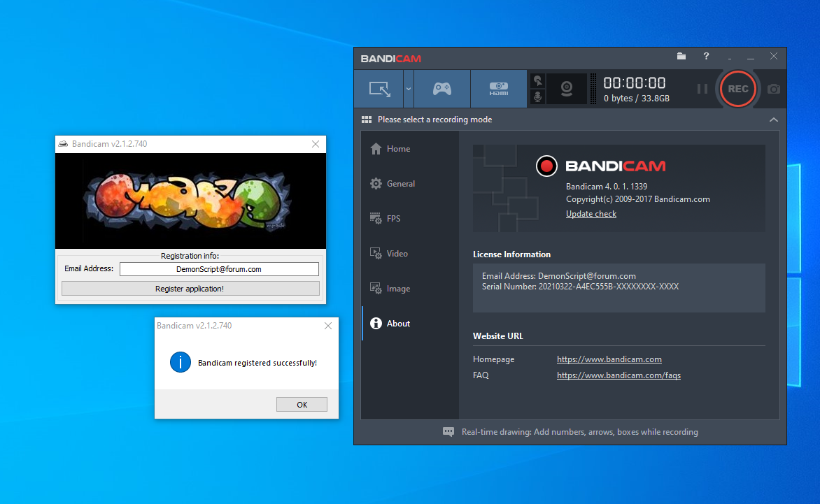
Task: Select screen recording mode icon
Action: point(380,89)
